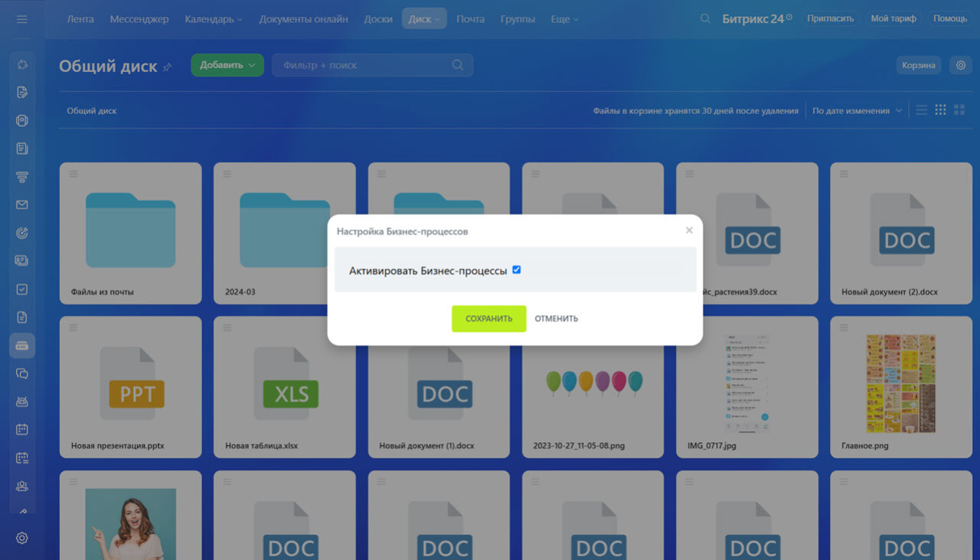Open the funnel icon in left sidebar

[22, 177]
